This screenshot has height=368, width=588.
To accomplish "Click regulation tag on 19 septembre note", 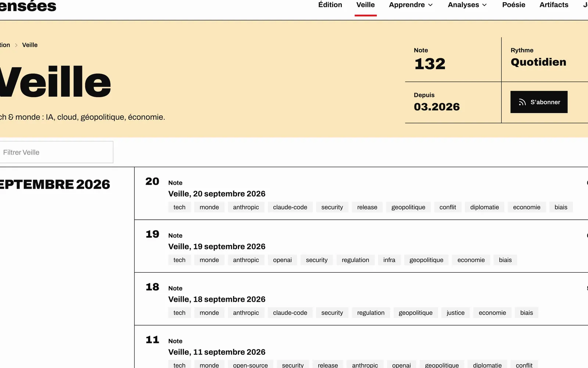I will coord(355,260).
